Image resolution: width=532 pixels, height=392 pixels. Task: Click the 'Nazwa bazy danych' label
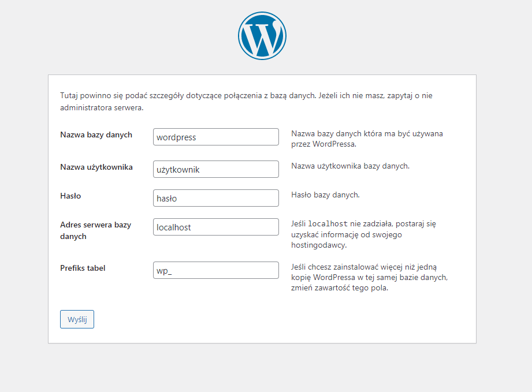(96, 135)
